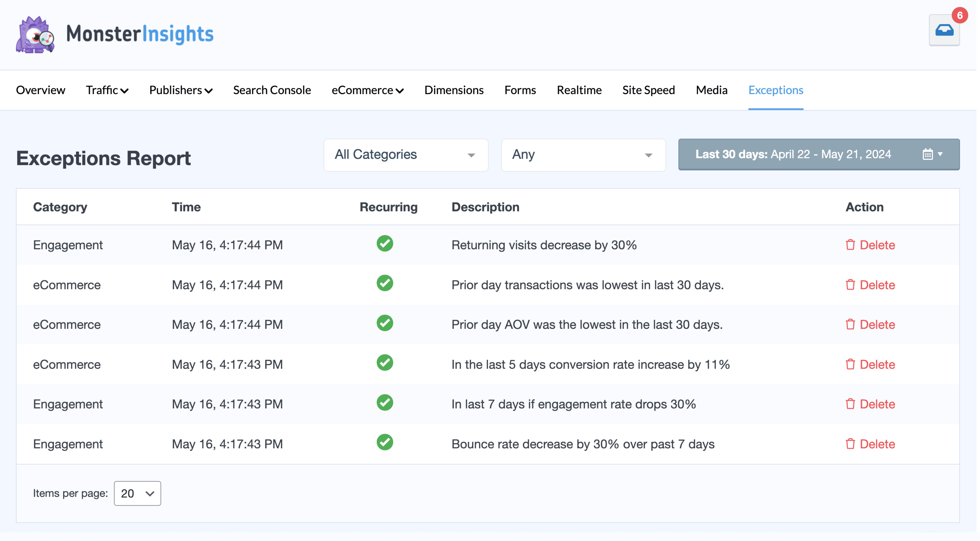Toggle recurring checkmark for Returning visits exception

(385, 243)
